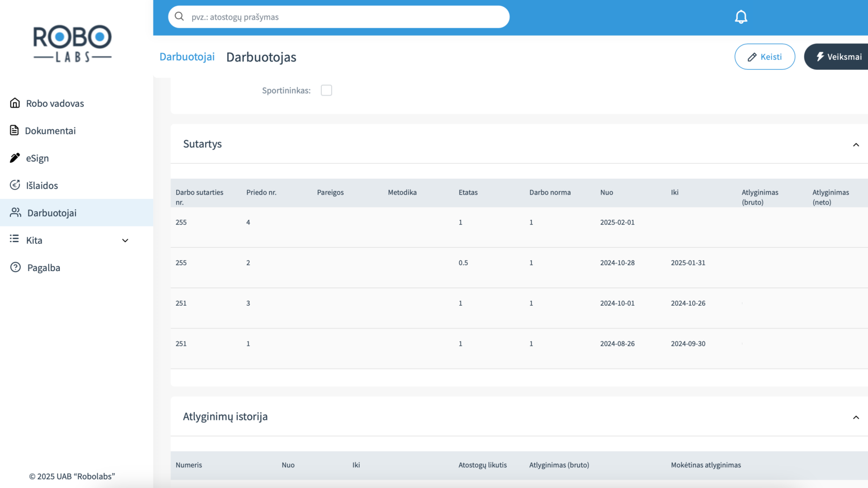Viewport: 868px width, 488px height.
Task: Click 'Priedo nr.' column header
Action: click(261, 193)
